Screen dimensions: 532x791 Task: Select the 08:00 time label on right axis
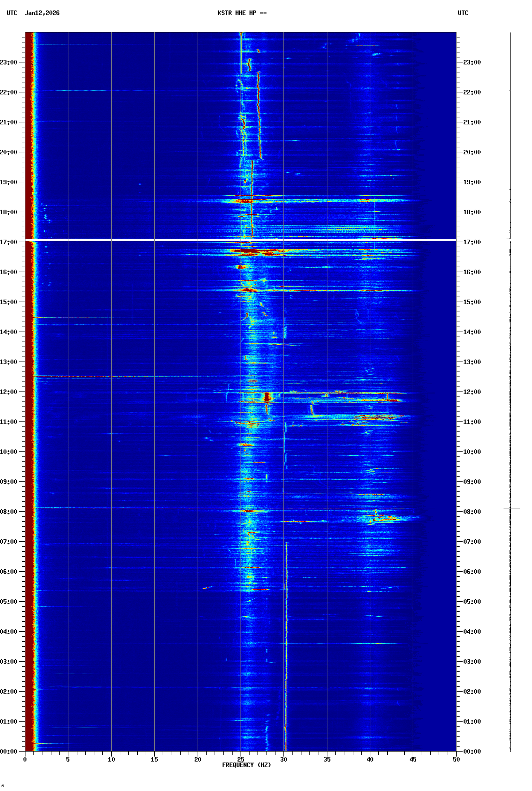472,512
